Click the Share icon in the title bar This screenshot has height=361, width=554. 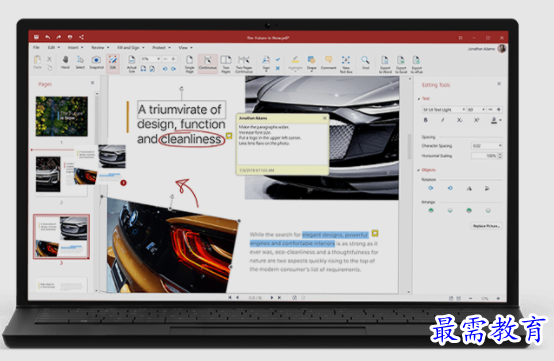[81, 37]
